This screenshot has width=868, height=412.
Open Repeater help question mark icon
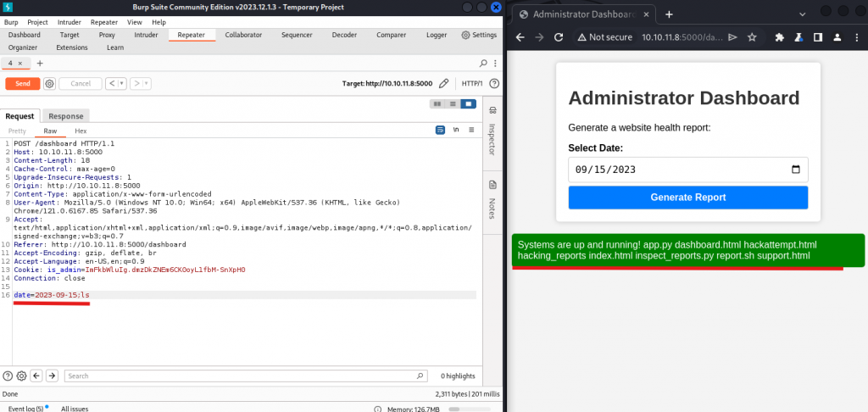pyautogui.click(x=494, y=84)
